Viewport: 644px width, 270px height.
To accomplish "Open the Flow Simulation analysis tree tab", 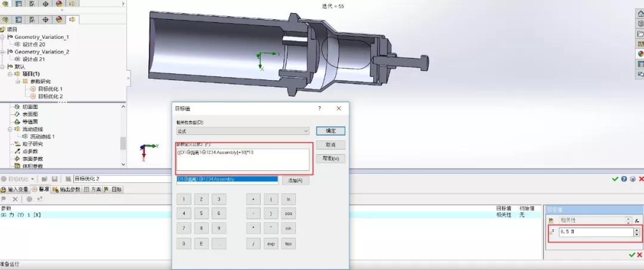I will 73,19.
